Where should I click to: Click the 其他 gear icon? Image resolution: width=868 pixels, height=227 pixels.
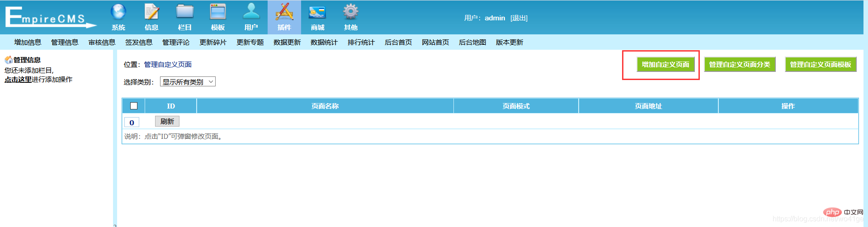(x=350, y=12)
